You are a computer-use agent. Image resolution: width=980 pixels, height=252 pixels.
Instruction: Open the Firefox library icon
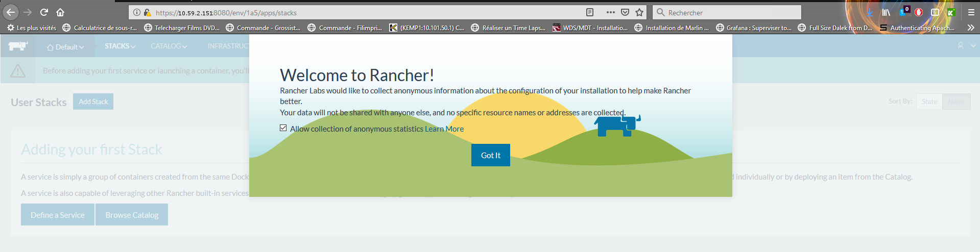[886, 12]
